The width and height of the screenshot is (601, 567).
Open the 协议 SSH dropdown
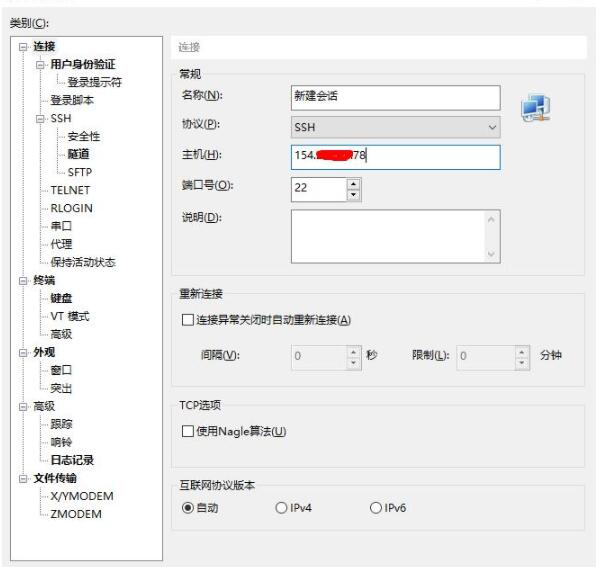tap(396, 127)
